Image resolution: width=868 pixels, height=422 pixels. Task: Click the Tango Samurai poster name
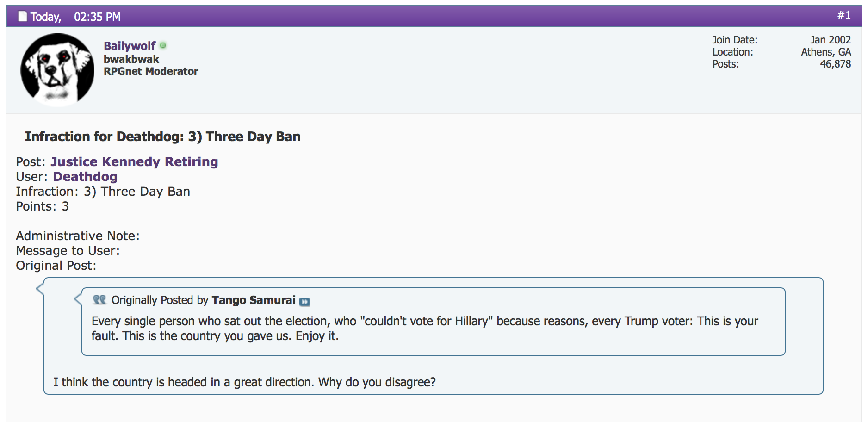click(254, 300)
